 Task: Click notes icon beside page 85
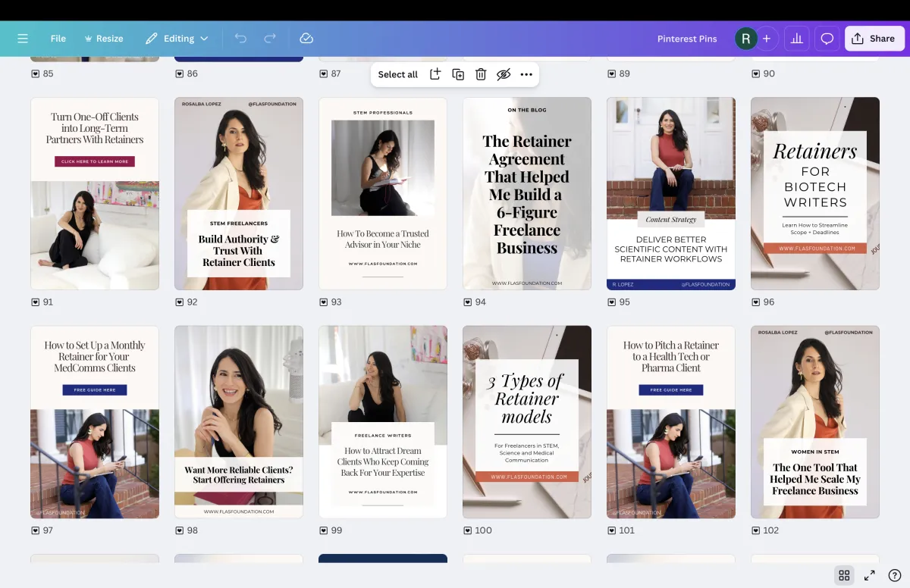click(x=35, y=73)
